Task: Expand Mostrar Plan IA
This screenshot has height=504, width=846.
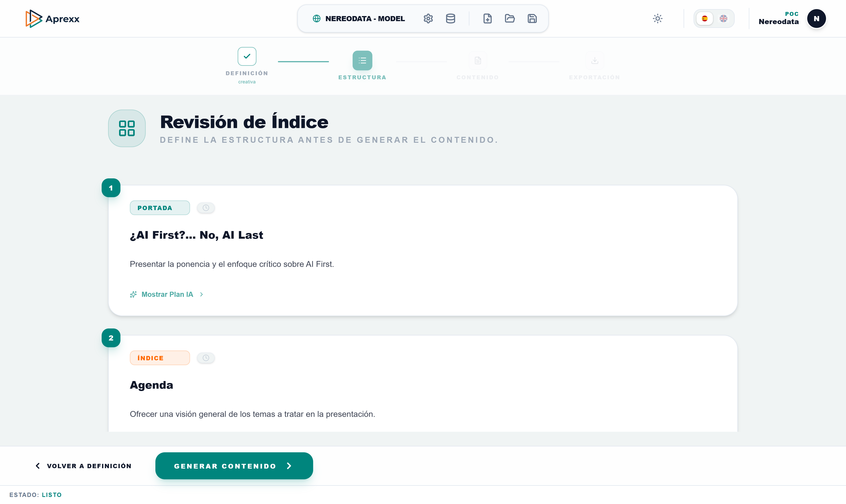Action: click(167, 294)
